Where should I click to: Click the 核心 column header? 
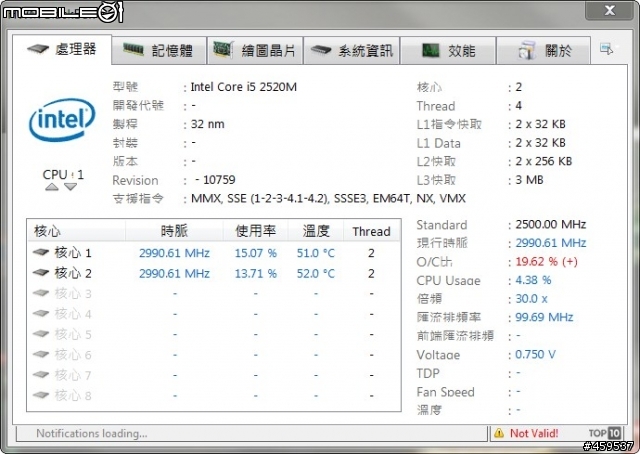click(x=76, y=231)
